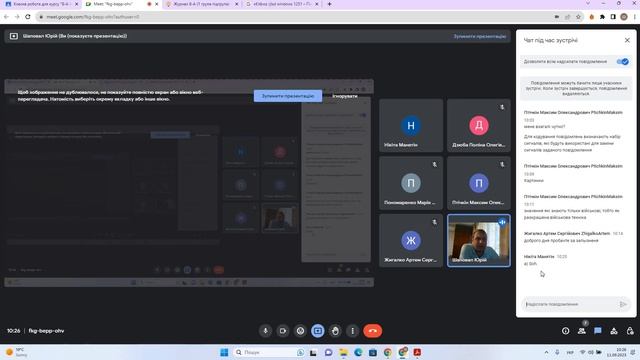Image resolution: width=640 pixels, height=360 pixels.
Task: Raise hand in the meeting
Action: (x=336, y=331)
